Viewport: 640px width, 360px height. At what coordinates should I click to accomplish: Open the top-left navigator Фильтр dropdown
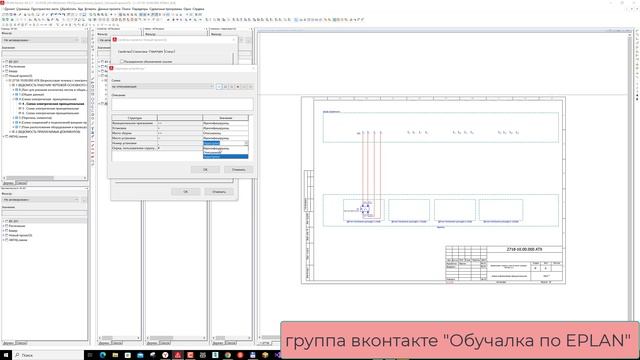pyautogui.click(x=41, y=40)
